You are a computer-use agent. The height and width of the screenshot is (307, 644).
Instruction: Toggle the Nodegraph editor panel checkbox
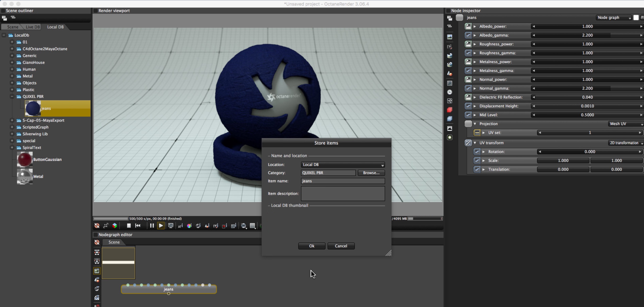coord(95,235)
